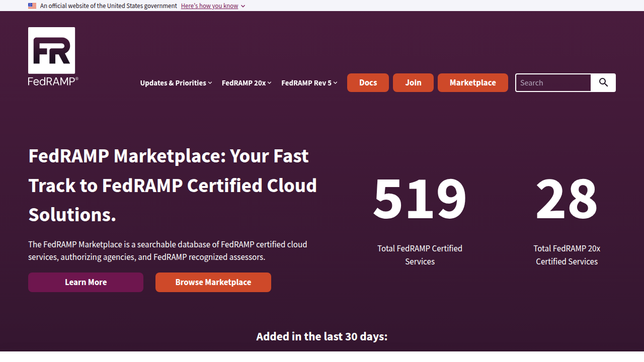Click "An official website" banner text

(109, 6)
